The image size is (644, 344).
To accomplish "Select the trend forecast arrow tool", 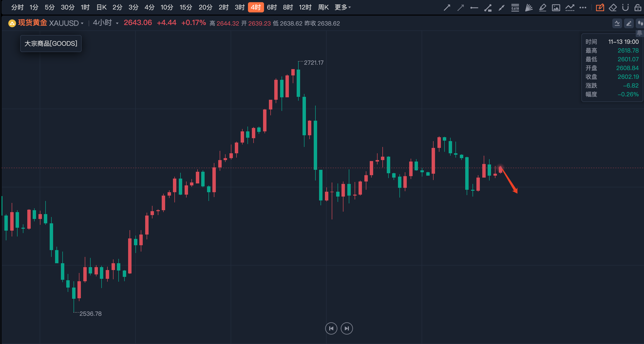I will pos(570,8).
